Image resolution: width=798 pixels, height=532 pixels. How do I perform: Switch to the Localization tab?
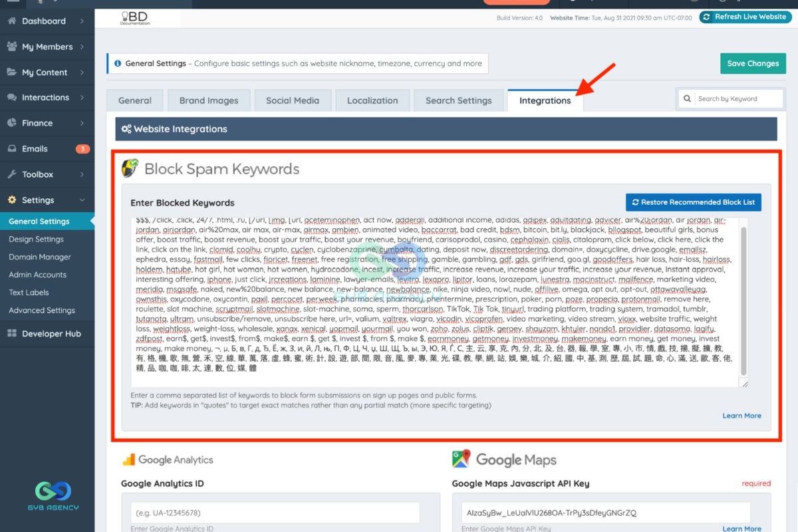tap(372, 100)
